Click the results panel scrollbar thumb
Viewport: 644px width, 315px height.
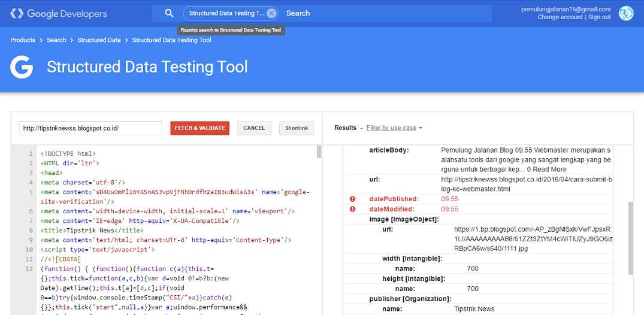(630, 237)
